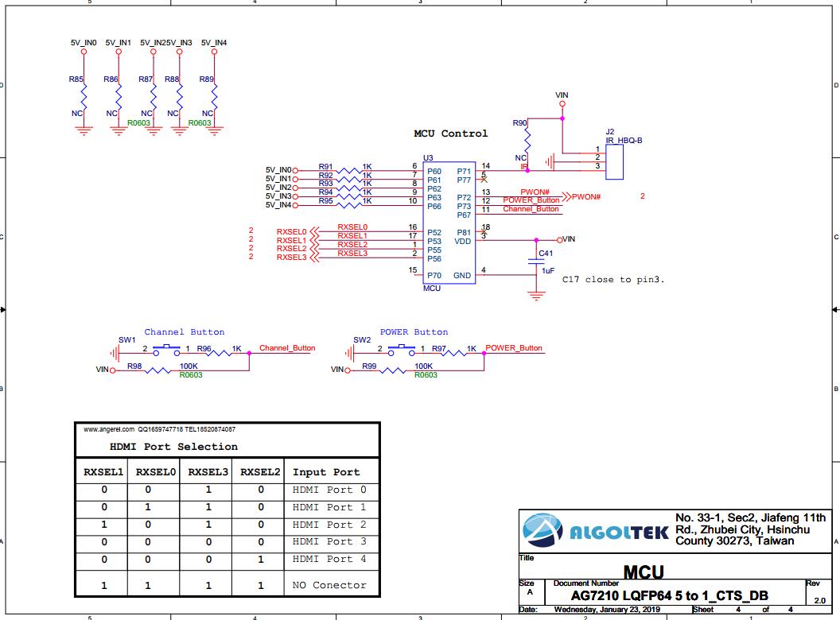Select resistor label R95
Screen dimensions: 840x620
pyautogui.click(x=325, y=201)
